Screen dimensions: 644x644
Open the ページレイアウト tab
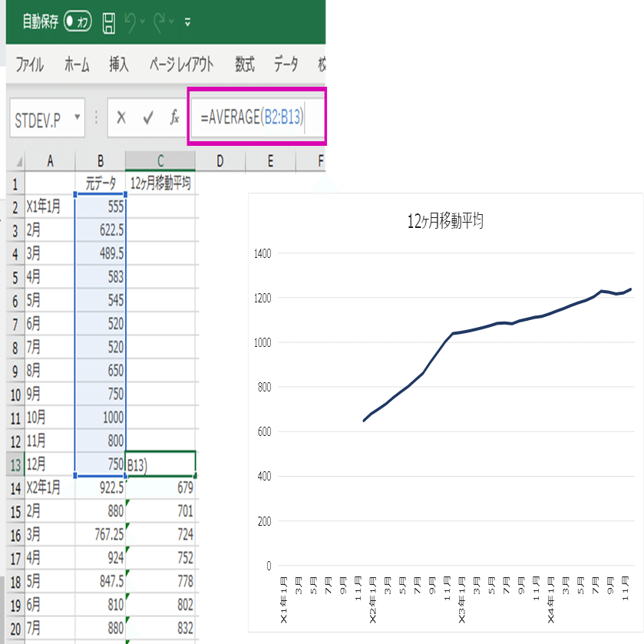coord(182,64)
